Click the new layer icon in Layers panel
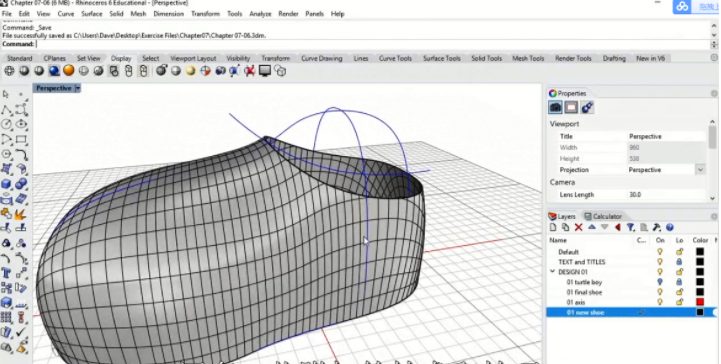 click(x=553, y=228)
